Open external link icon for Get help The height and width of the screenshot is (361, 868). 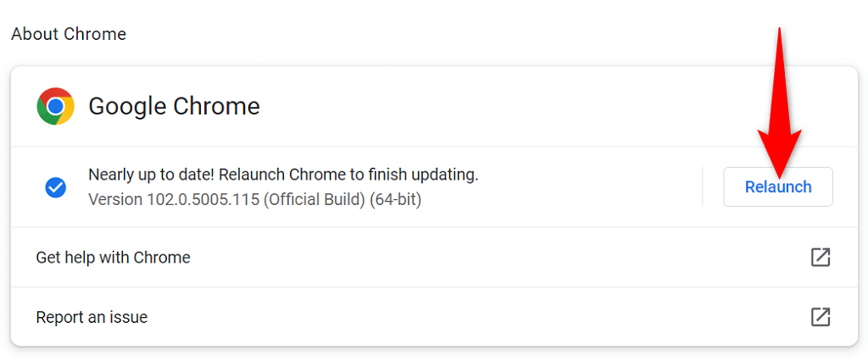click(x=820, y=258)
